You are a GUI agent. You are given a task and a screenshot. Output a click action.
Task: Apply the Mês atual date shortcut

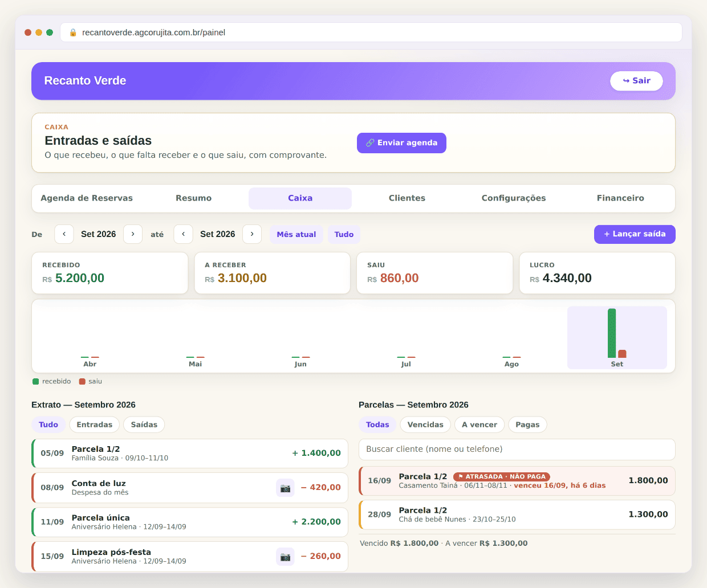296,234
